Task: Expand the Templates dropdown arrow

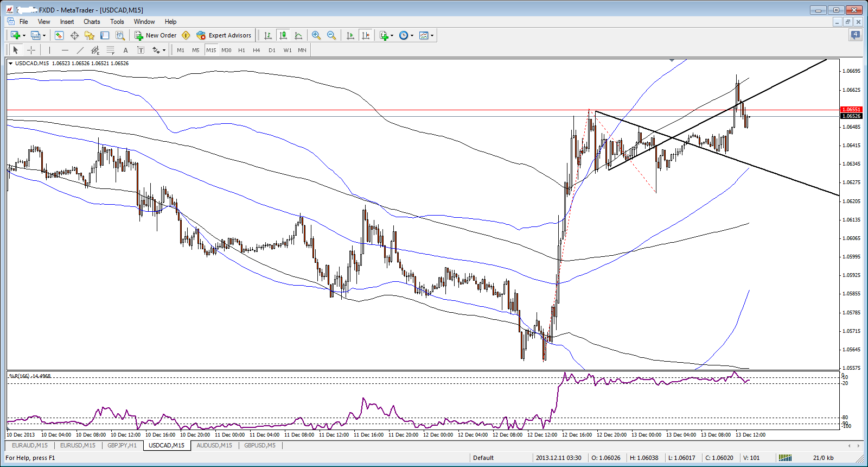Action: coord(432,36)
